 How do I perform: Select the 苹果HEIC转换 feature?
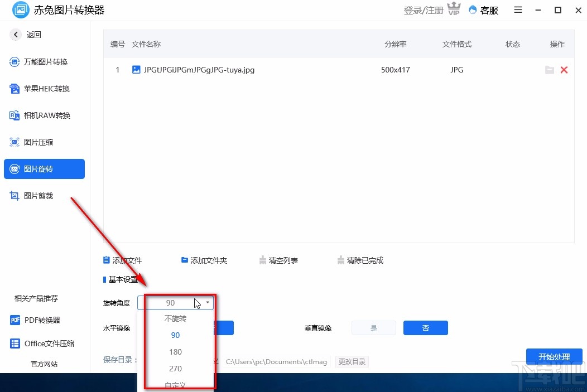pos(43,89)
